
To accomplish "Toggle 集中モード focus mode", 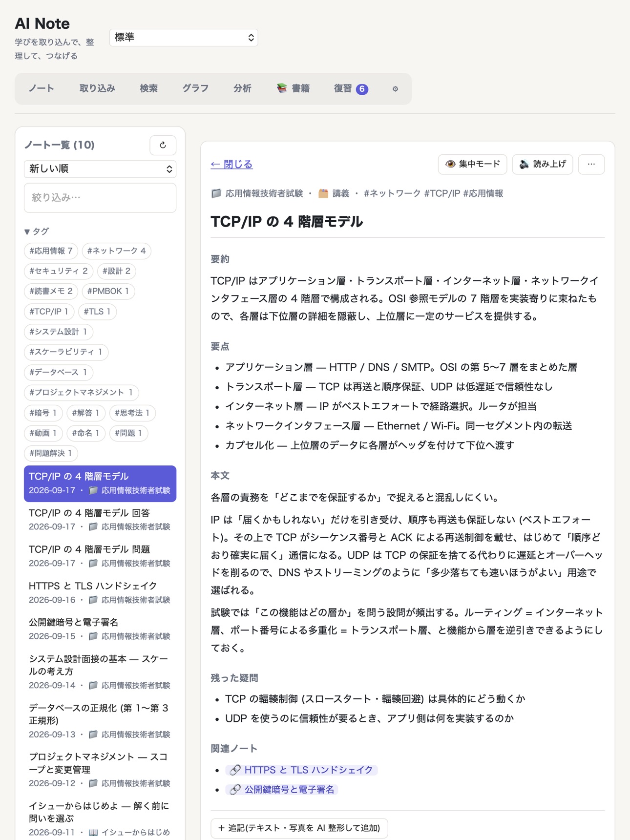I will point(472,164).
